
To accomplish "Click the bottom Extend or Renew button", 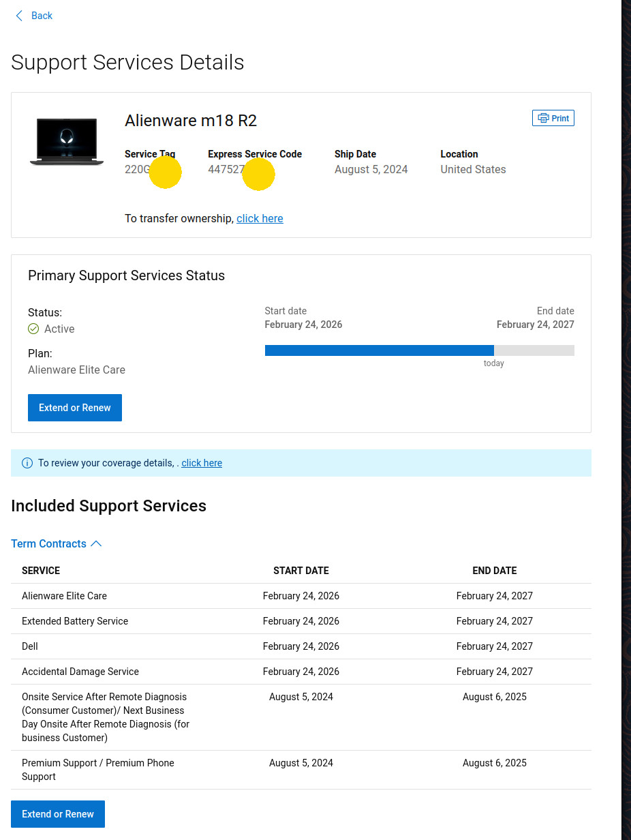I will click(x=58, y=814).
